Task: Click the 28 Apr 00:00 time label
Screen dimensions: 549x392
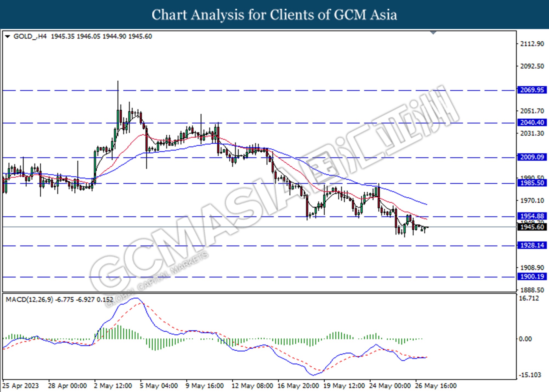Action: pyautogui.click(x=68, y=386)
